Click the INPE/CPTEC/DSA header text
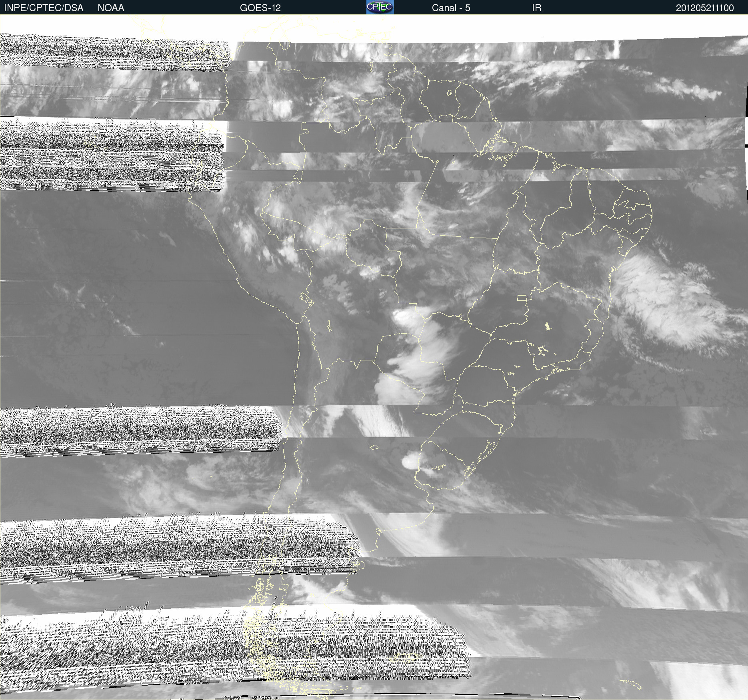 (x=44, y=8)
